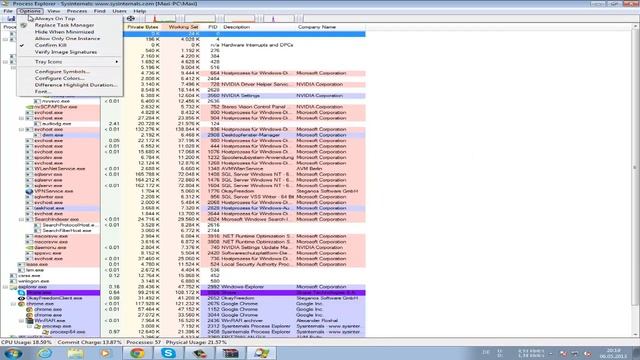This screenshot has height=360, width=640.
Task: Switch to Skype in the taskbar
Action: [x=168, y=353]
